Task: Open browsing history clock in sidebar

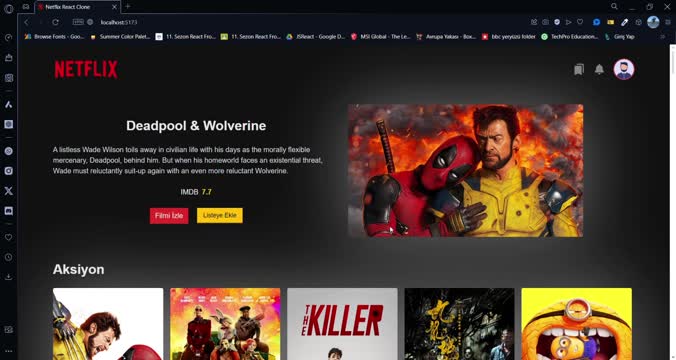Action: coord(8,257)
